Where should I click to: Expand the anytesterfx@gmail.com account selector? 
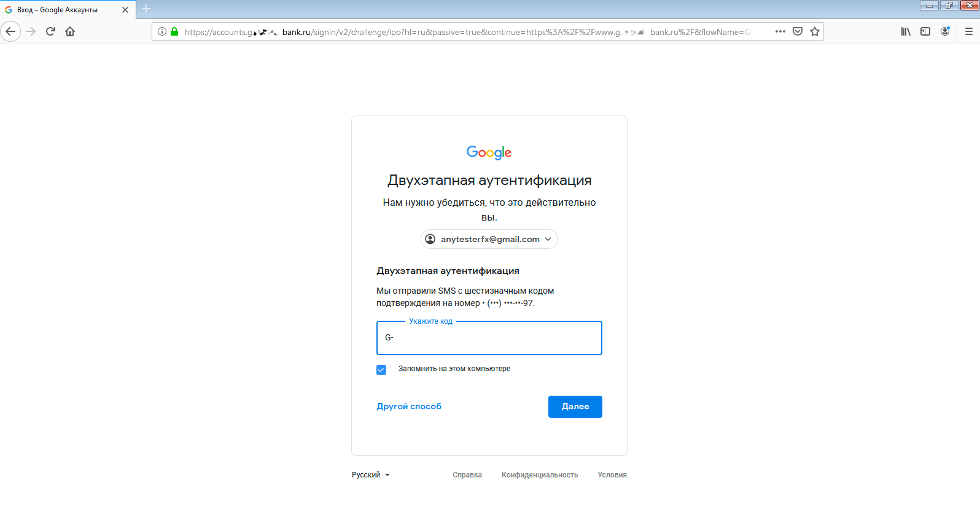pos(489,239)
